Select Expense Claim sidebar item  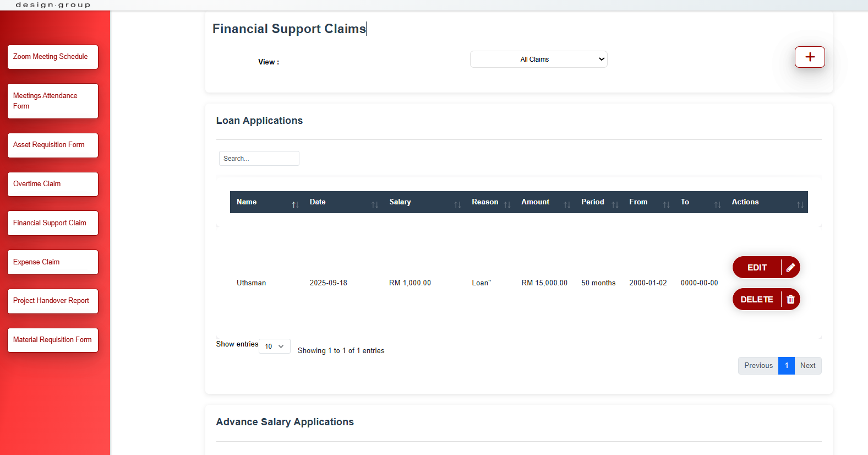coord(53,262)
